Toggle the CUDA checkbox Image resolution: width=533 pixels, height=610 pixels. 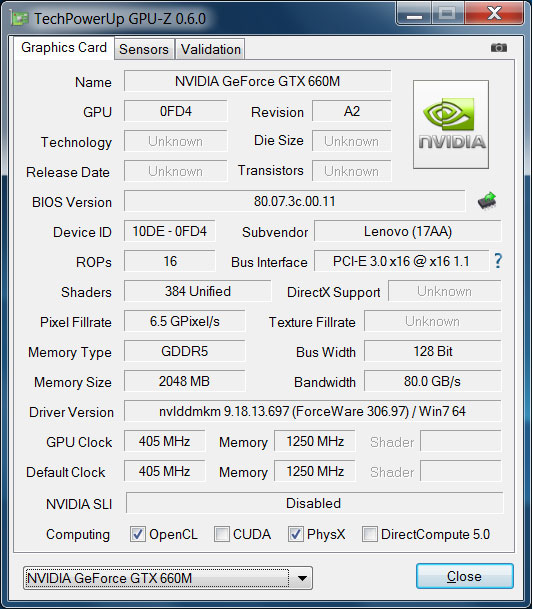[x=222, y=534]
